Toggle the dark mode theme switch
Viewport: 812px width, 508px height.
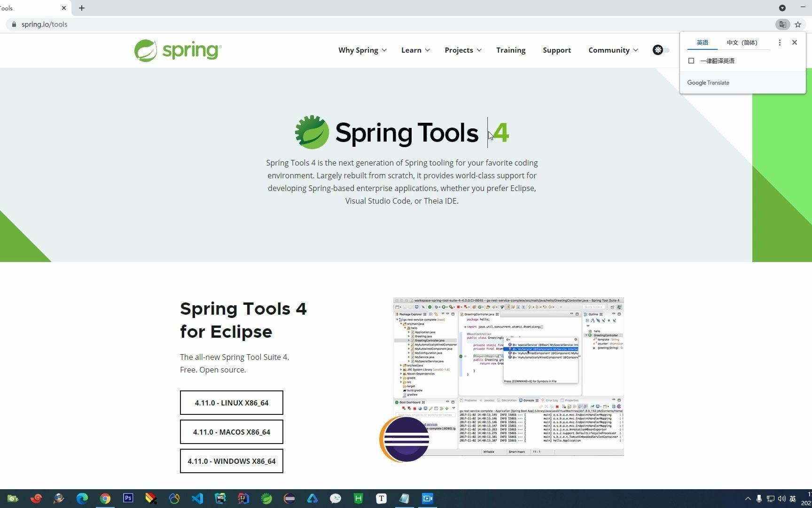coord(661,50)
